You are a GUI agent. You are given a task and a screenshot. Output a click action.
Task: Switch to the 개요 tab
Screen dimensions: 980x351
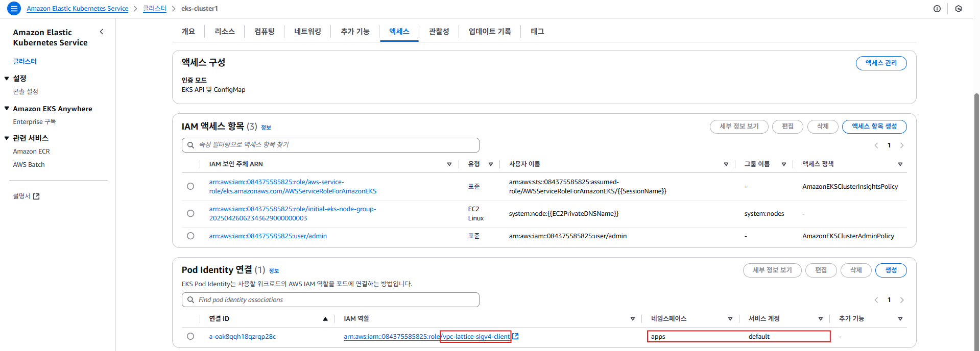pos(188,32)
